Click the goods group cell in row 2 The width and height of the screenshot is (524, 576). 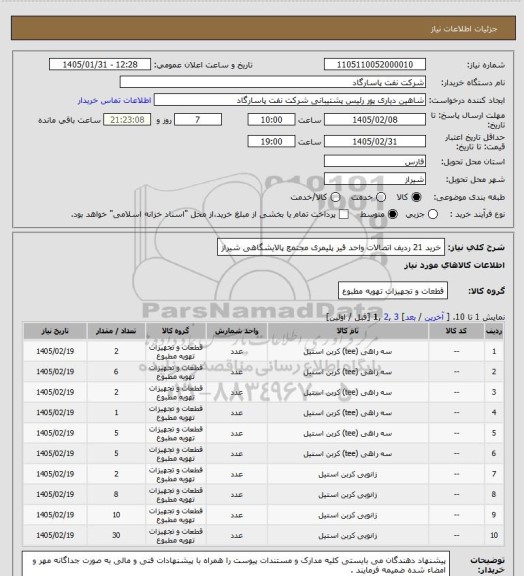pyautogui.click(x=176, y=372)
